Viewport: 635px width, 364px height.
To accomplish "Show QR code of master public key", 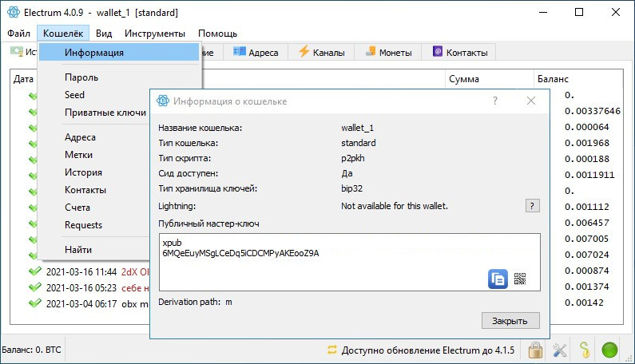I will [x=520, y=279].
